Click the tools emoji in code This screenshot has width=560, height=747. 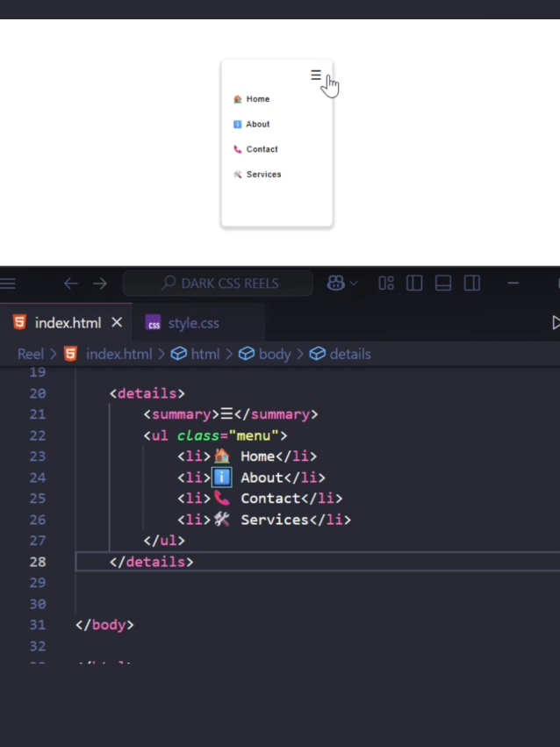221,520
